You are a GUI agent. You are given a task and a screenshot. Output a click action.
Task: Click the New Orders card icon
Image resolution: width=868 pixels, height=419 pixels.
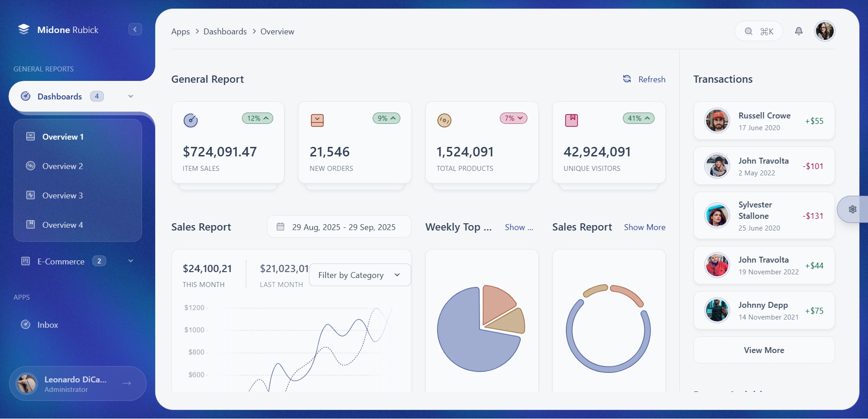pos(317,120)
